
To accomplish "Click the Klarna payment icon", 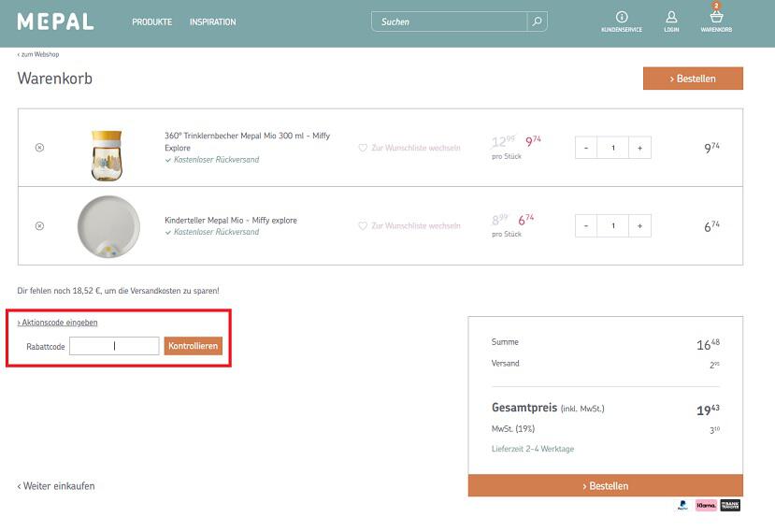I will [706, 505].
